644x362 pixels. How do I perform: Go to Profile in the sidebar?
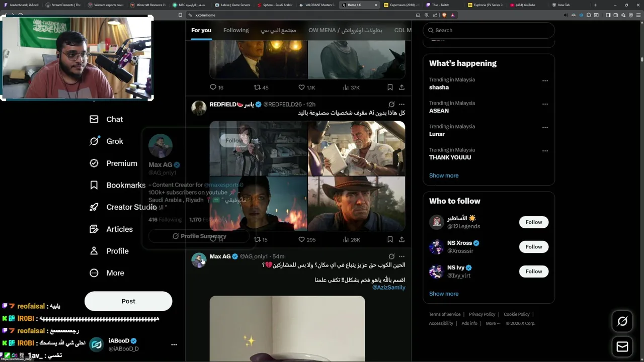[109, 251]
